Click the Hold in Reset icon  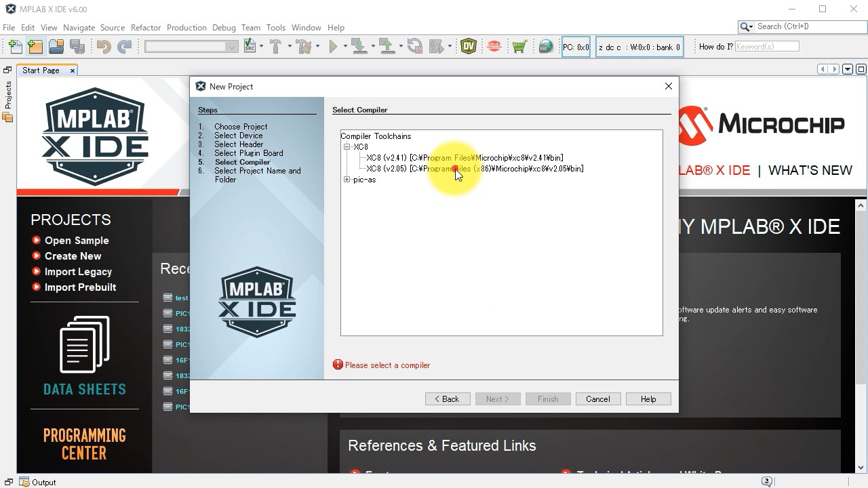click(x=415, y=47)
